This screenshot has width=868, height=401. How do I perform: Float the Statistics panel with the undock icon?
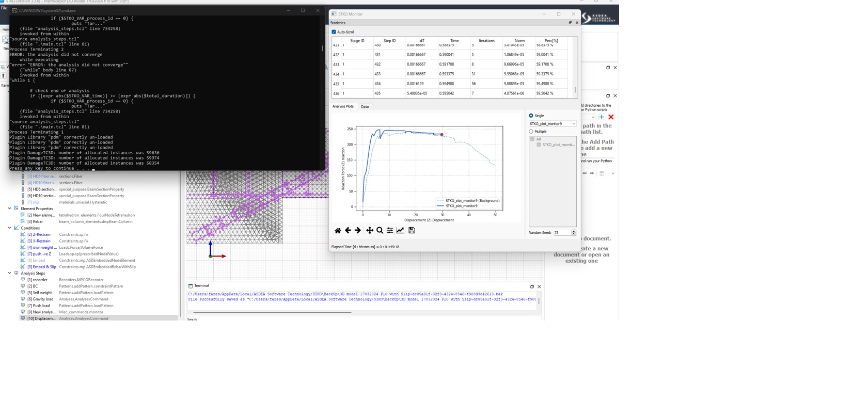tap(570, 23)
